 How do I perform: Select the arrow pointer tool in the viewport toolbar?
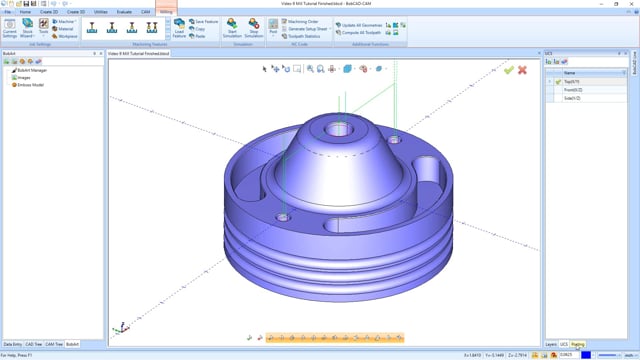tap(264, 69)
